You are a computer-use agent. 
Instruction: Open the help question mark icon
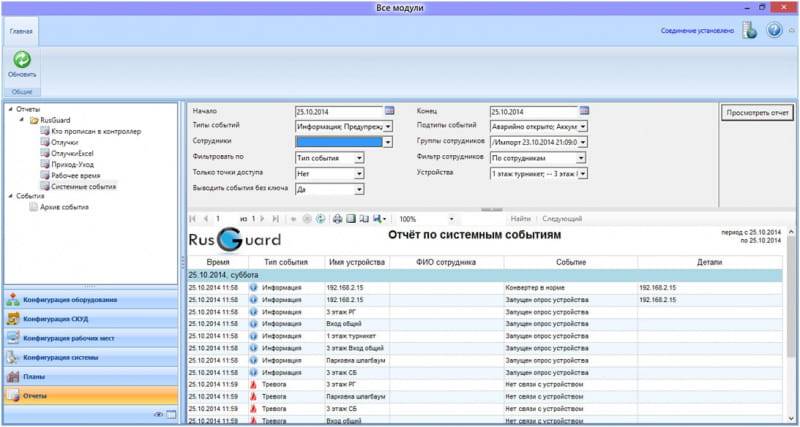[x=773, y=30]
